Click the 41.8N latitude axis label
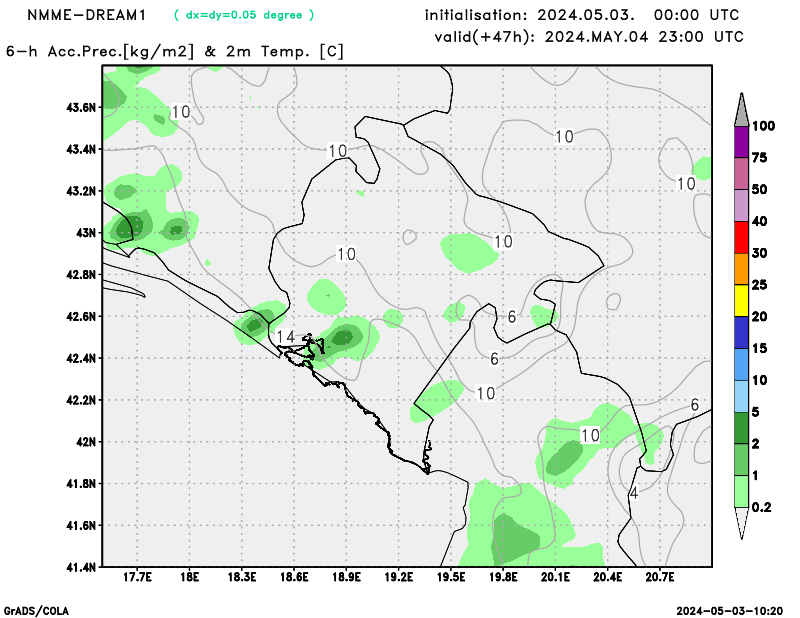This screenshot has height=618, width=800. (81, 483)
